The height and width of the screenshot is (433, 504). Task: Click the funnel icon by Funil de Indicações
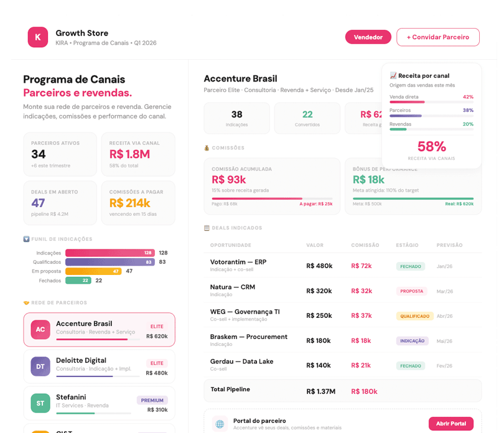pyautogui.click(x=26, y=239)
